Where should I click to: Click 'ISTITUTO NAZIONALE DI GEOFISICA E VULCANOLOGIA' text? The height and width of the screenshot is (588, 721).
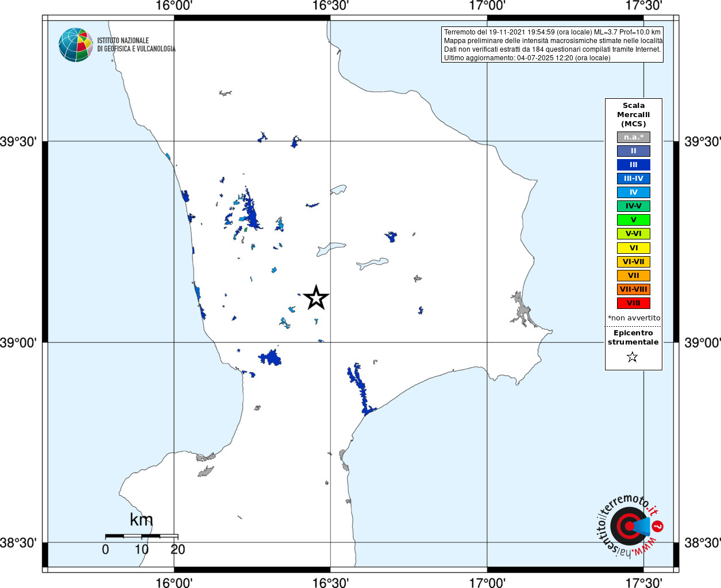click(x=136, y=45)
